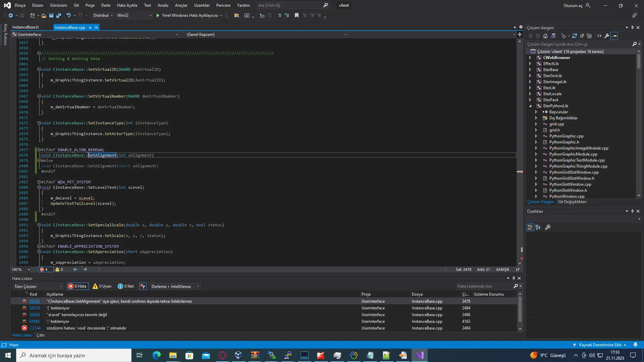Open error code link E0392

[35, 301]
